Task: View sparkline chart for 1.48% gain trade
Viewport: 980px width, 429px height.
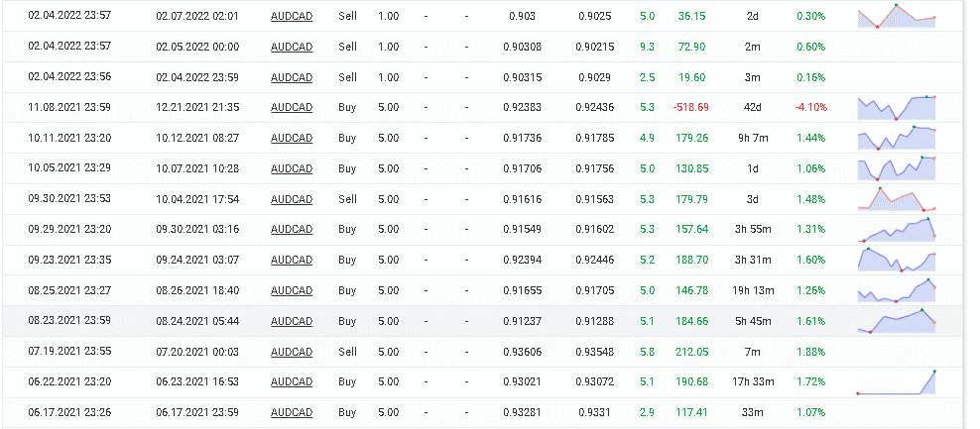Action: [x=897, y=199]
